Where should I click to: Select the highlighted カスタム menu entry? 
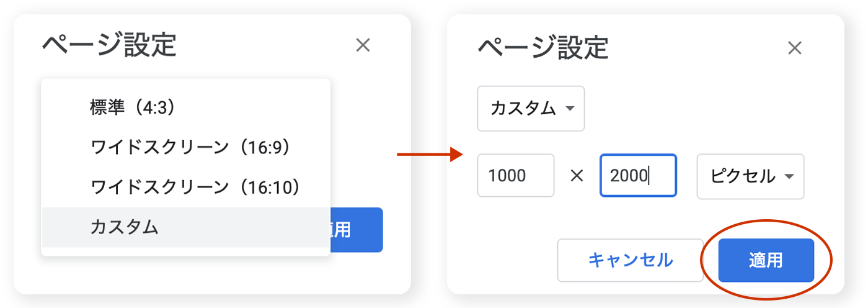pos(124,227)
